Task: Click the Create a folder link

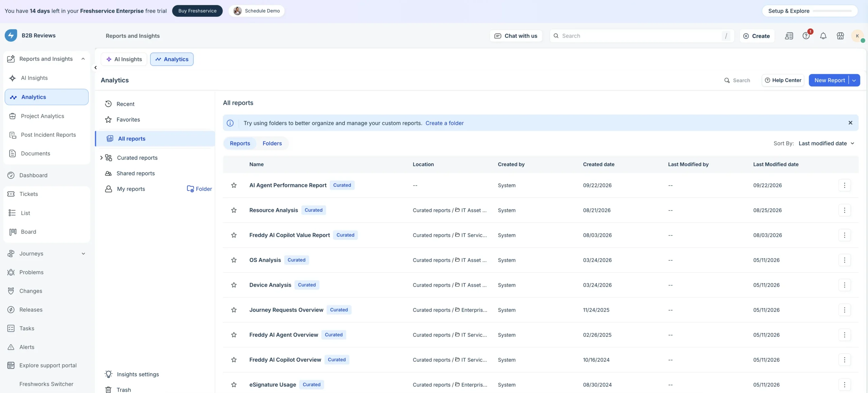Action: [x=445, y=123]
